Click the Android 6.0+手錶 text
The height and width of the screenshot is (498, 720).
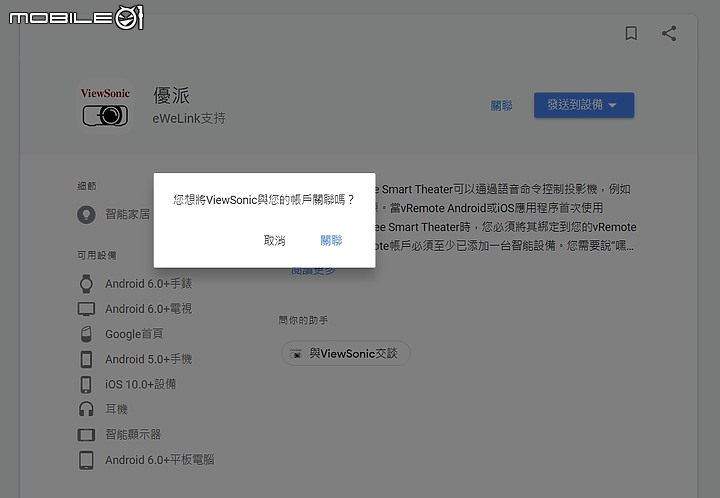point(148,284)
